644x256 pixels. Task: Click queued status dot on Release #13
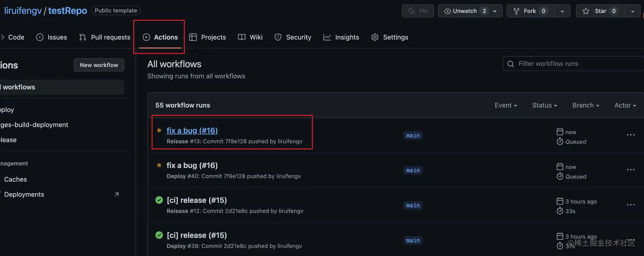point(159,130)
